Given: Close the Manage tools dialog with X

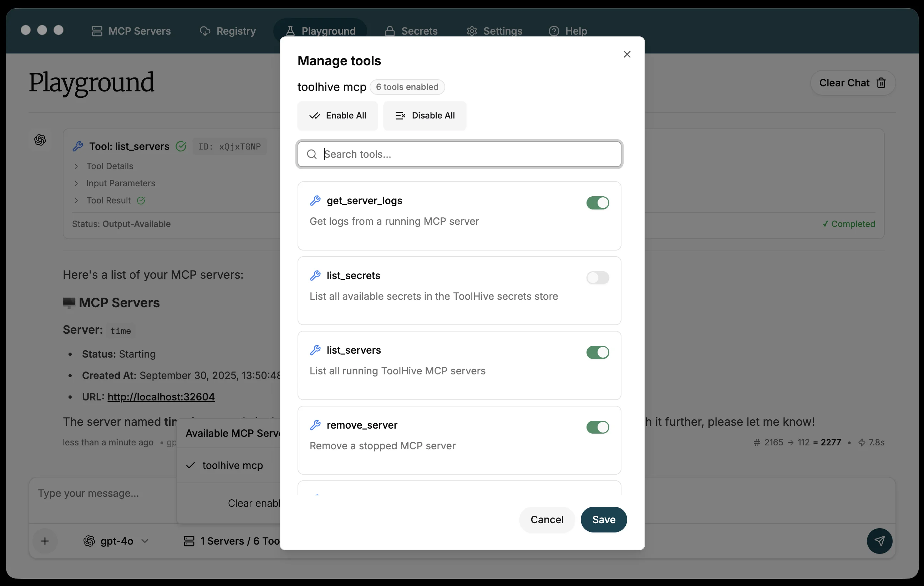Looking at the screenshot, I should (626, 55).
